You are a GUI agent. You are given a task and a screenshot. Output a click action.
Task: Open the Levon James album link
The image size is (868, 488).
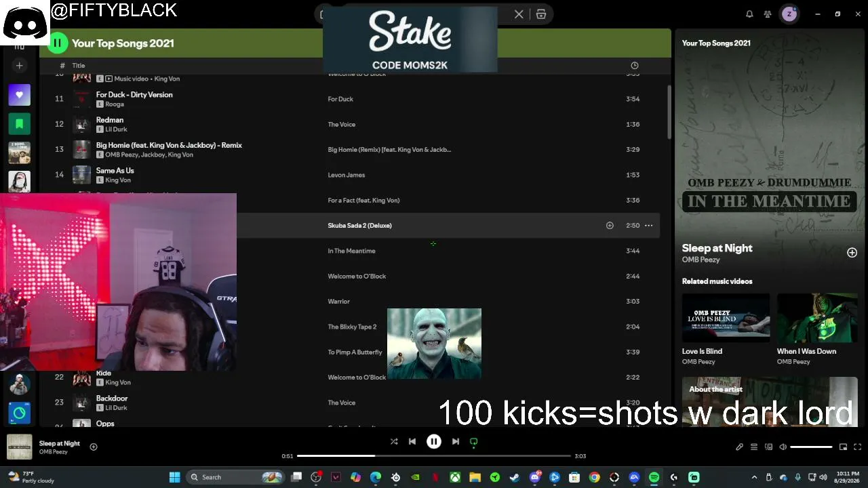coord(347,175)
